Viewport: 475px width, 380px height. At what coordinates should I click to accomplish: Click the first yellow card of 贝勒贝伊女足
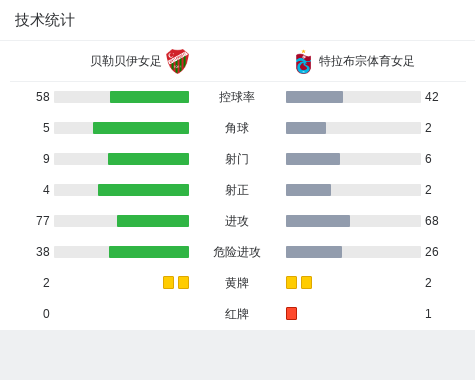tap(168, 283)
